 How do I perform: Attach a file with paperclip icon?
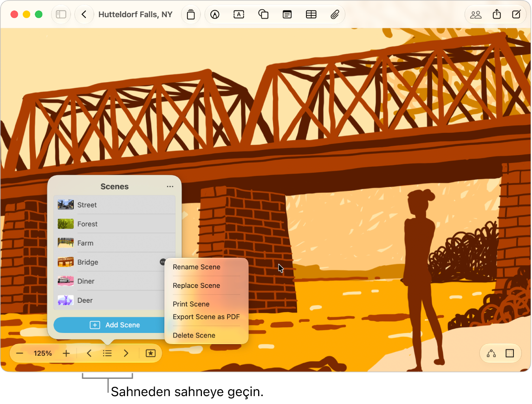pos(335,14)
